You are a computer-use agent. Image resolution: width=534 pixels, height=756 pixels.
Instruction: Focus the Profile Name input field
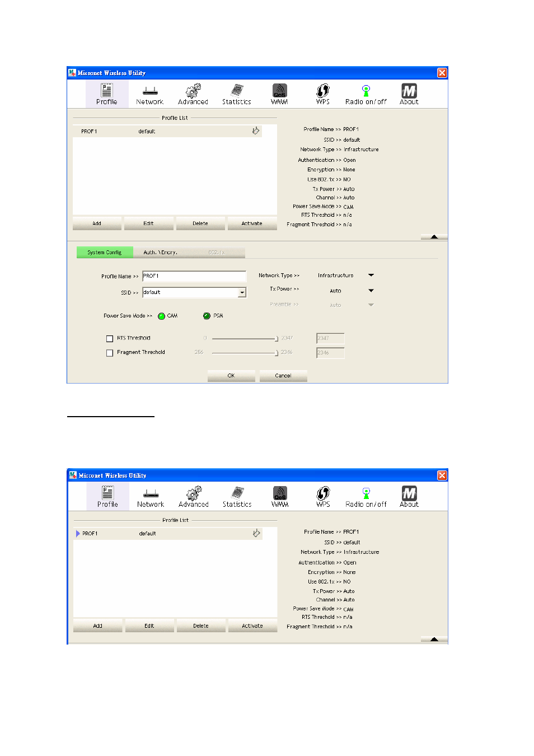coord(194,276)
